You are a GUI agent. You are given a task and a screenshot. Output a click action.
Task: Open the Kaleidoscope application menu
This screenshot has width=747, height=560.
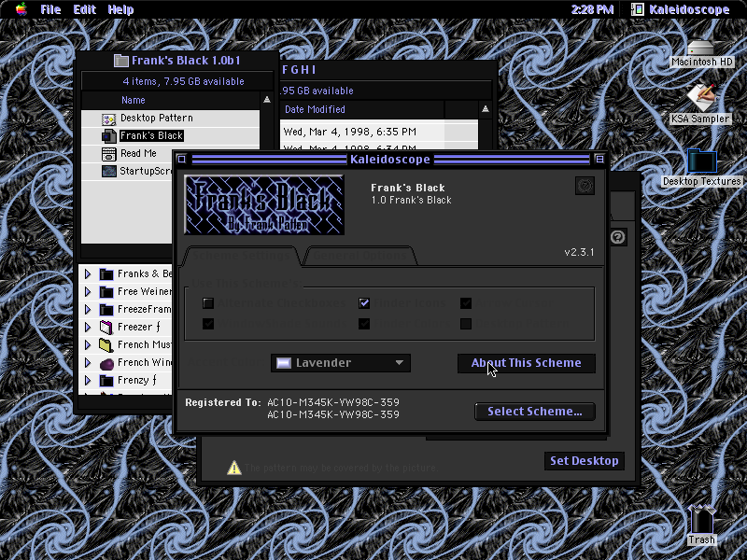coord(681,9)
